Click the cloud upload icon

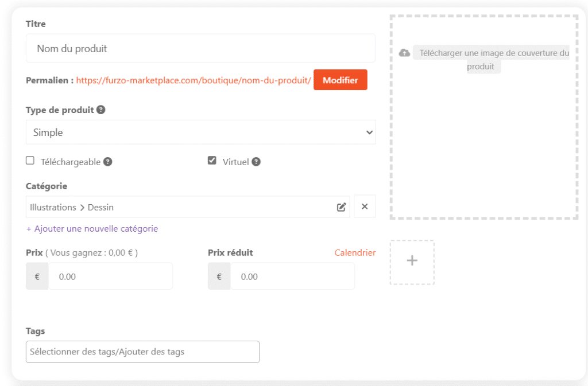[404, 53]
